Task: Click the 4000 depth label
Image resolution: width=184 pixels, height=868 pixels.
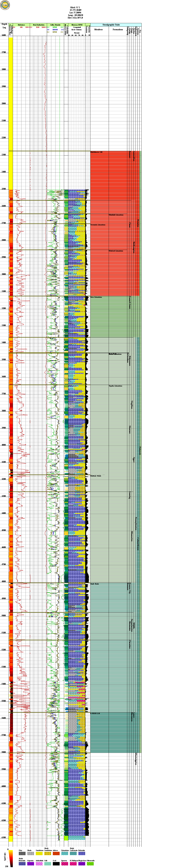Action: click(4, 445)
